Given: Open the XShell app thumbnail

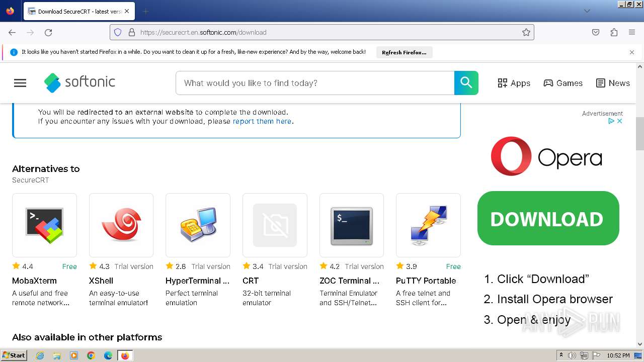Looking at the screenshot, I should click(x=121, y=225).
